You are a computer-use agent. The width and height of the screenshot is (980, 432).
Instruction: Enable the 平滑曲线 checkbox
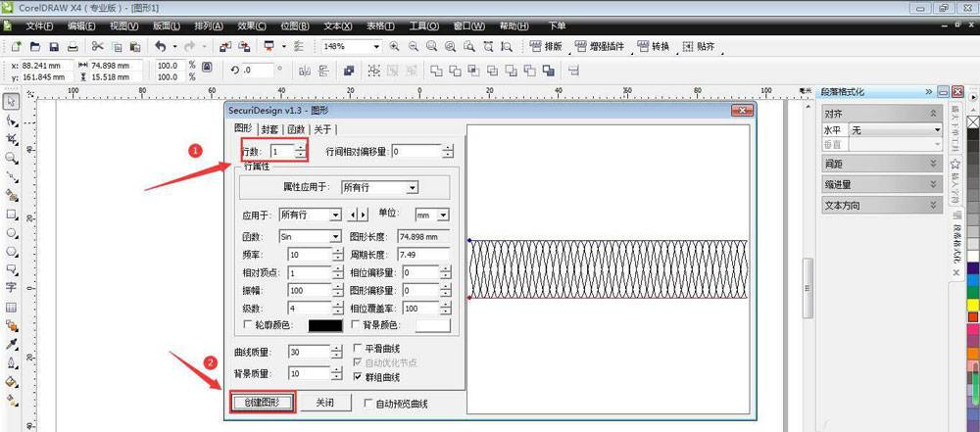tap(359, 348)
